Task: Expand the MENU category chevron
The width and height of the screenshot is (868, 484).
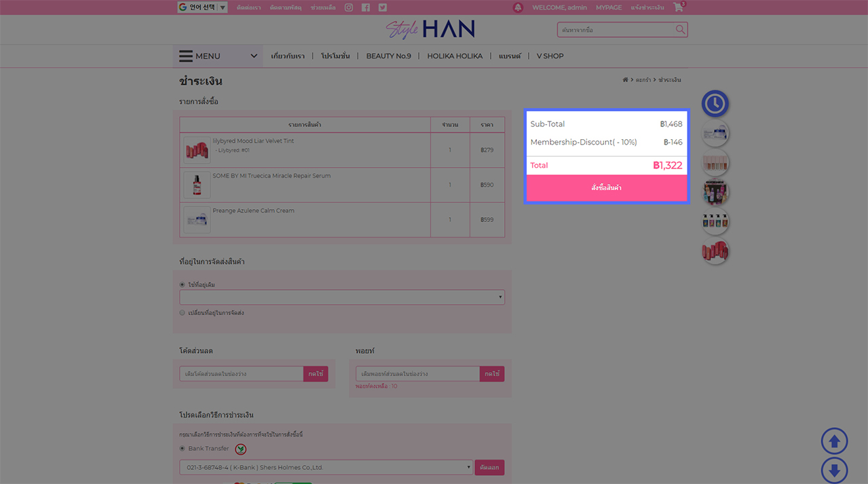Action: 254,56
